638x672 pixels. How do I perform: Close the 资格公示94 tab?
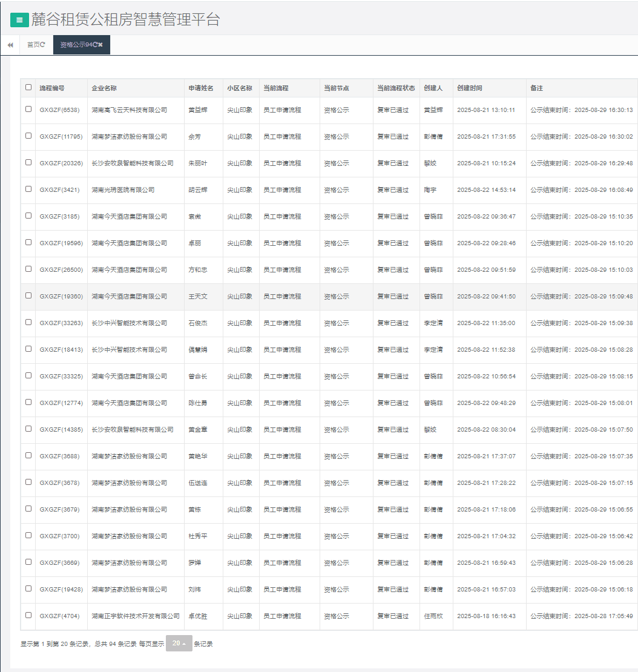(x=100, y=45)
